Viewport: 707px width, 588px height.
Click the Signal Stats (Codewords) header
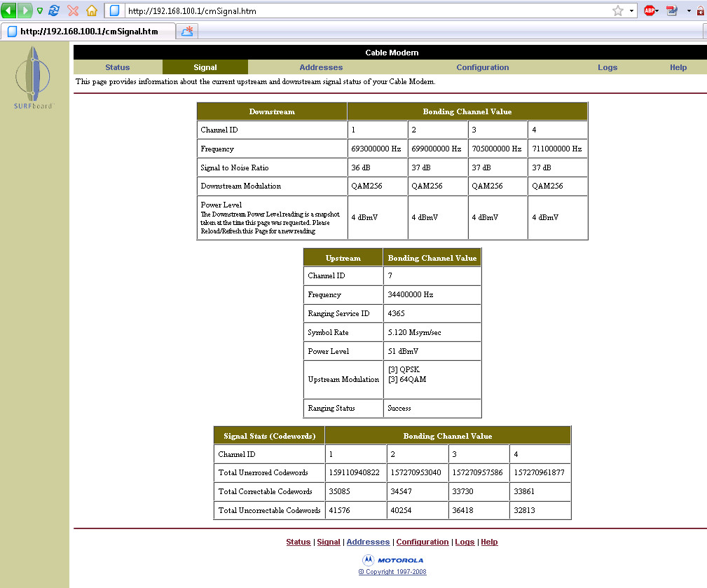pos(270,436)
